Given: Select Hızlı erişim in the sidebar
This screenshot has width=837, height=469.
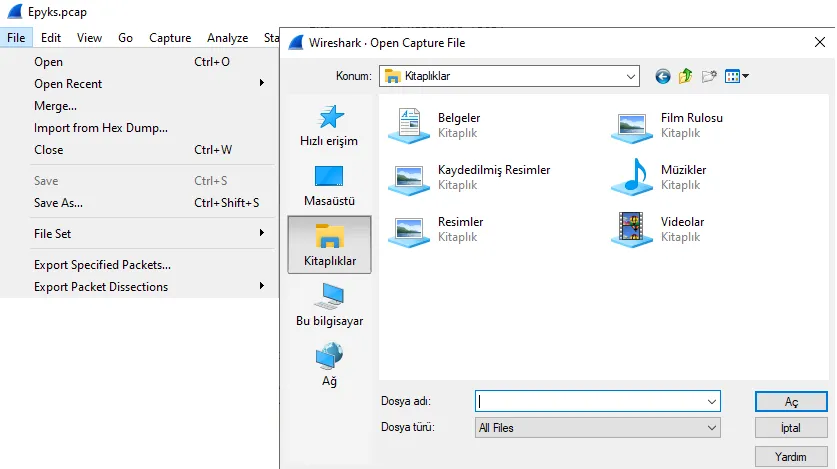Looking at the screenshot, I should 329,126.
